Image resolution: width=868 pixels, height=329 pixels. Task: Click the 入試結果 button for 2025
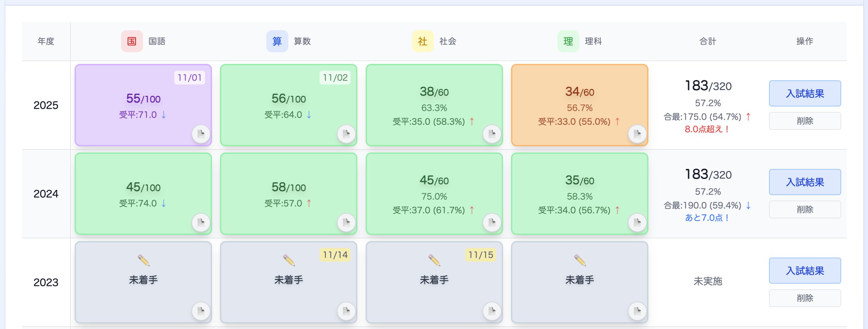click(x=805, y=93)
